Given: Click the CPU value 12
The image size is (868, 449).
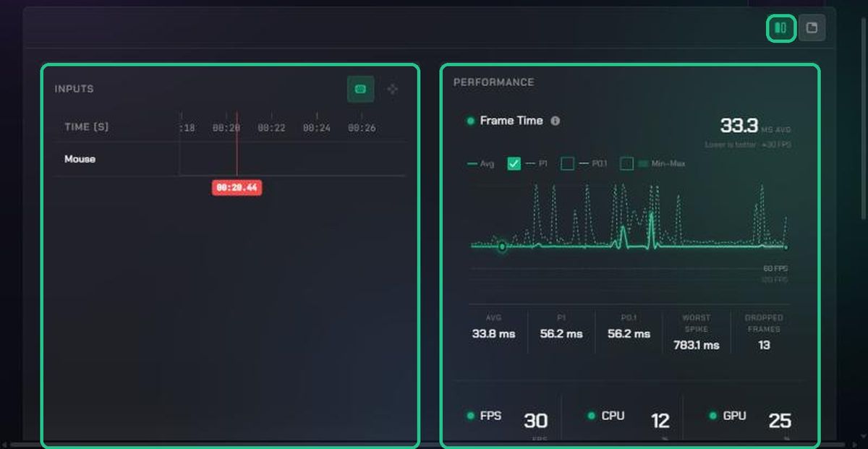Looking at the screenshot, I should click(x=660, y=421).
